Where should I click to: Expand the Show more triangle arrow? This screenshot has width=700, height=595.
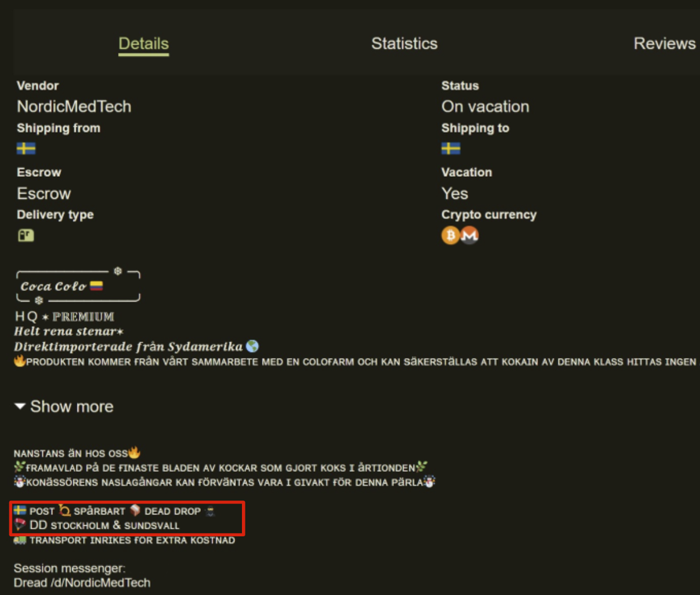point(20,406)
